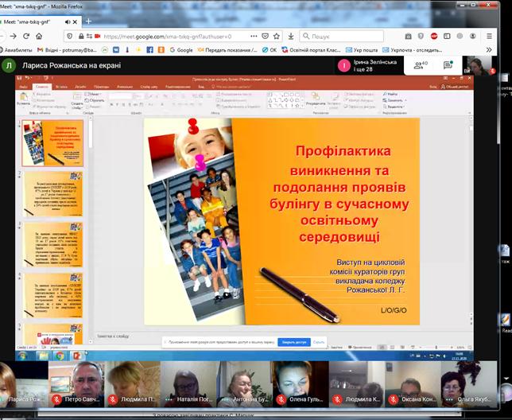
Task: Open tracking protection shield in address bar
Action: pyautogui.click(x=69, y=37)
